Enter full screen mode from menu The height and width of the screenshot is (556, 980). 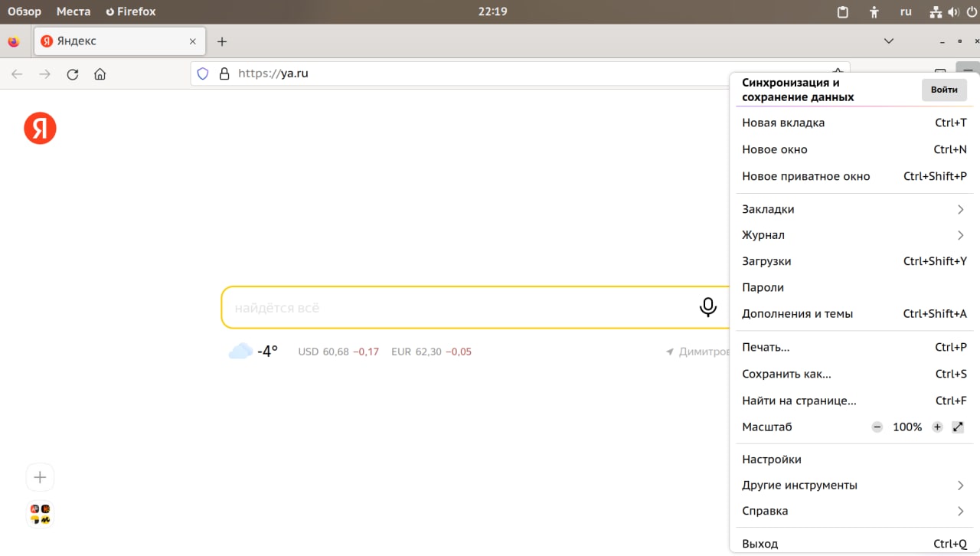(958, 427)
